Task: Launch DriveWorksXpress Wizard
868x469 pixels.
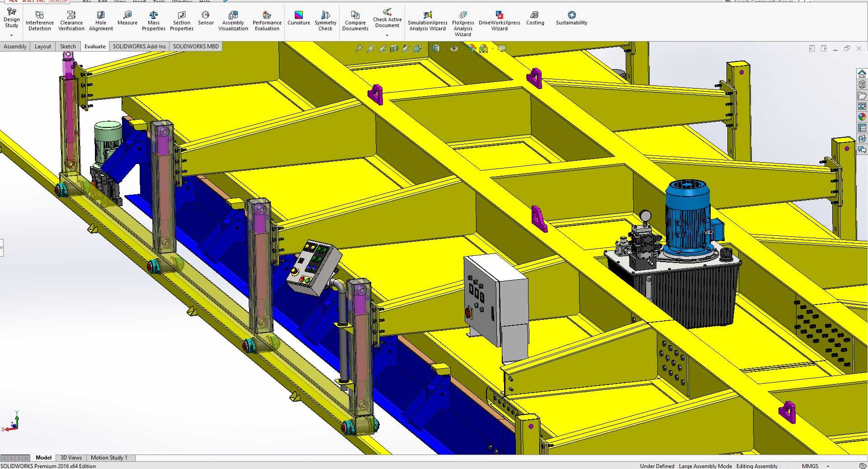Action: 499,21
